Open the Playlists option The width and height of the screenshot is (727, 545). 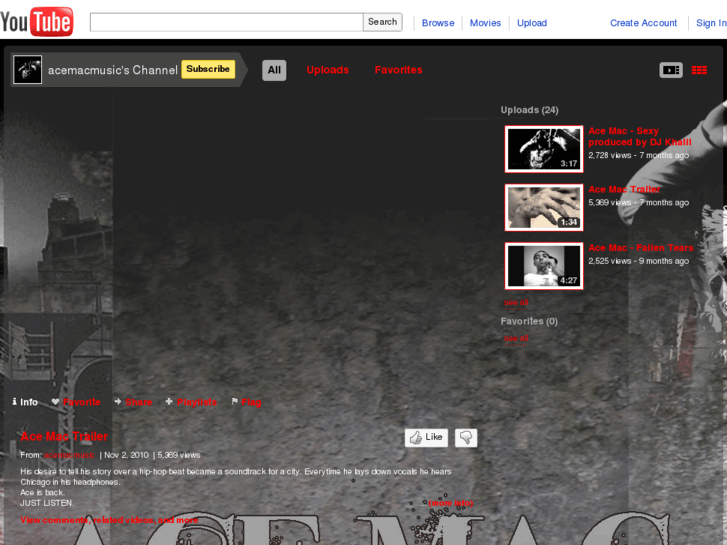191,402
